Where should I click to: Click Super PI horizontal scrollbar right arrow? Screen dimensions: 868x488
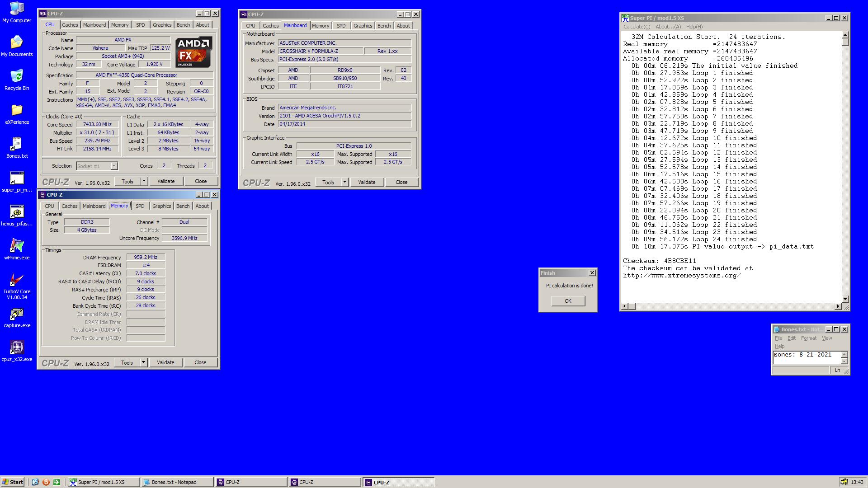tap(838, 306)
